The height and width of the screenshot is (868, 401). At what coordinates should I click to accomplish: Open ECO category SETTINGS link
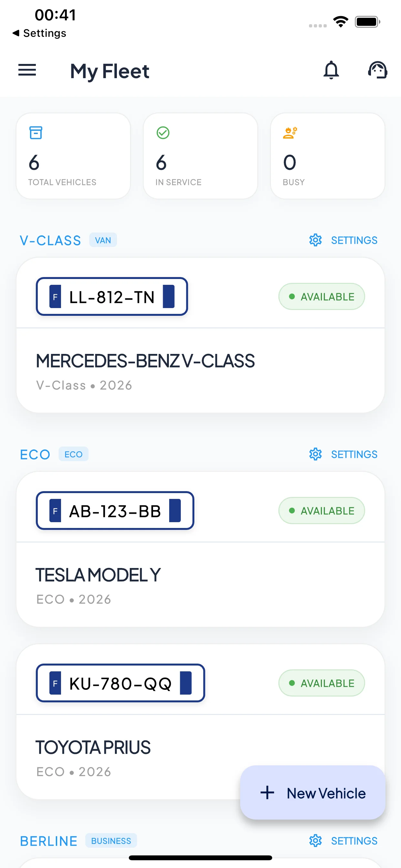point(354,454)
